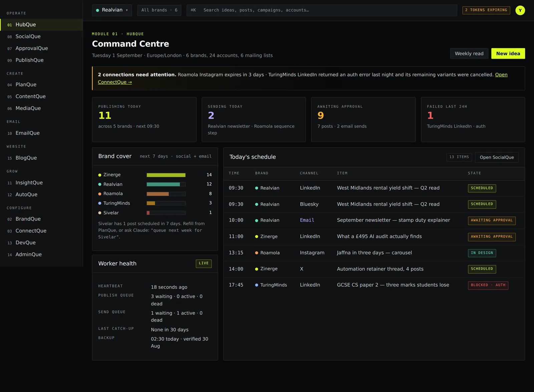Viewport: 534px width, 392px height.
Task: Open GCSE CS paper 2 item
Action: click(x=374, y=285)
